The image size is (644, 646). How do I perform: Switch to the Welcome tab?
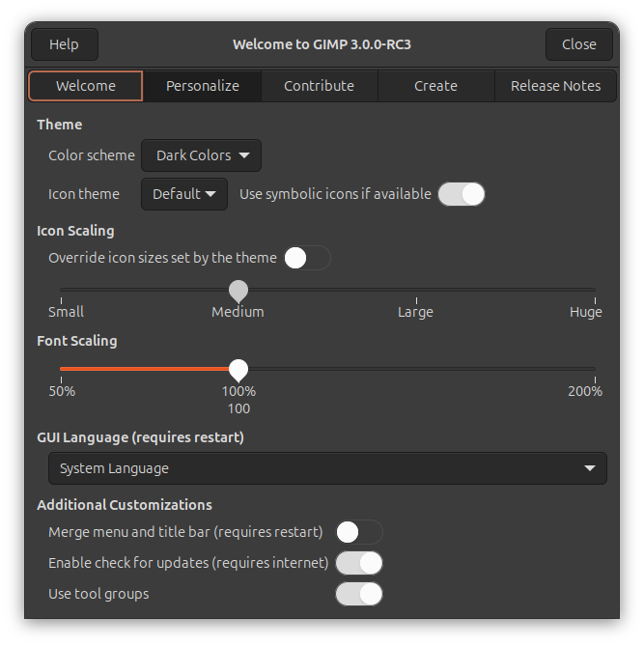pos(86,86)
